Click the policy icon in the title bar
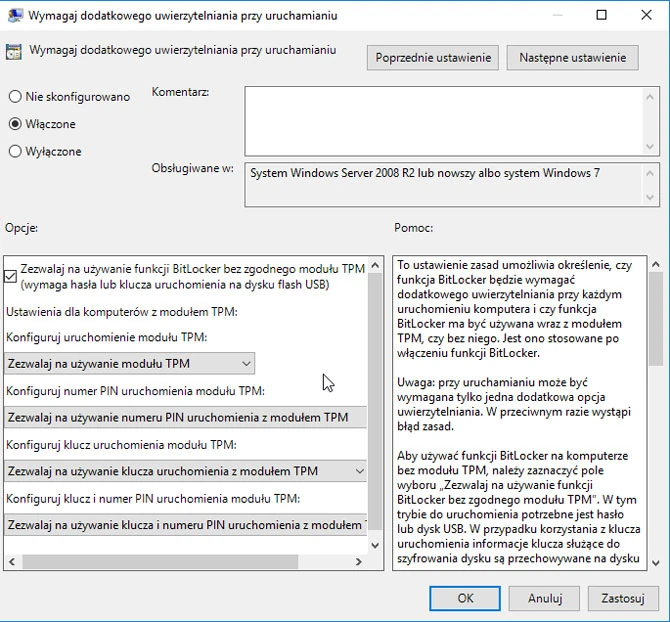 [x=15, y=15]
